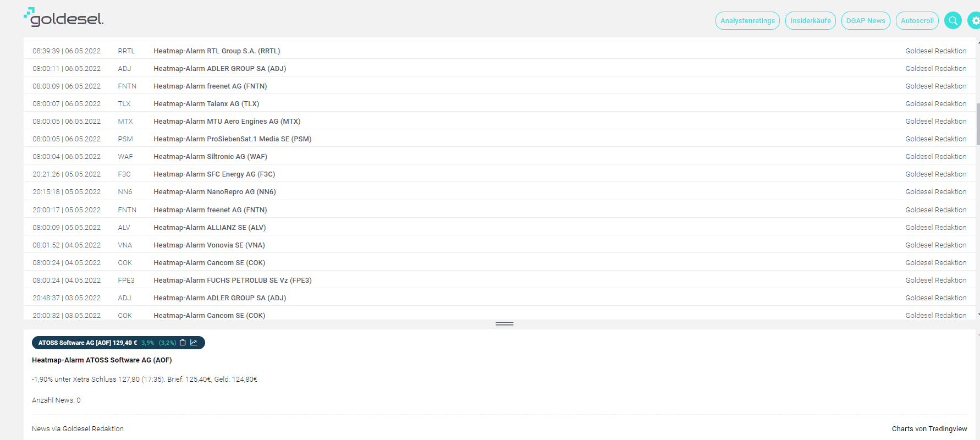Select the Heatmap-Alarm NanoRepro AG row
This screenshot has width=980, height=440.
coord(214,192)
